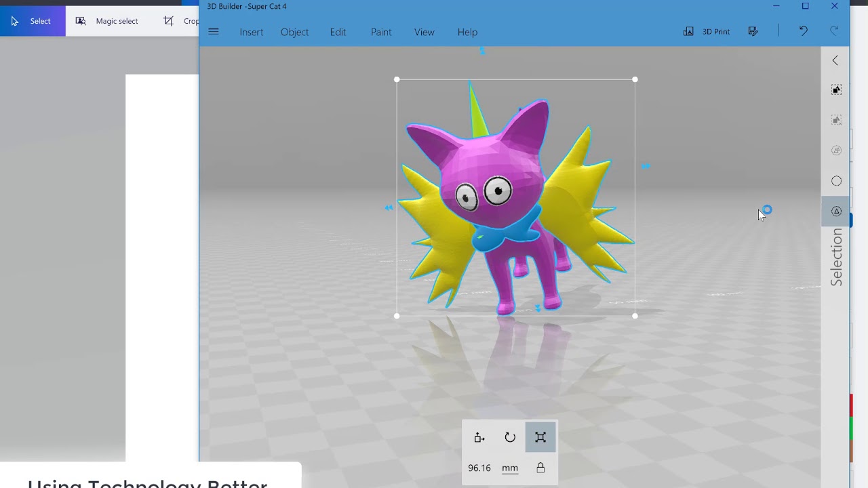Open the Insert menu
Viewport: 868px width, 488px height.
coord(251,32)
